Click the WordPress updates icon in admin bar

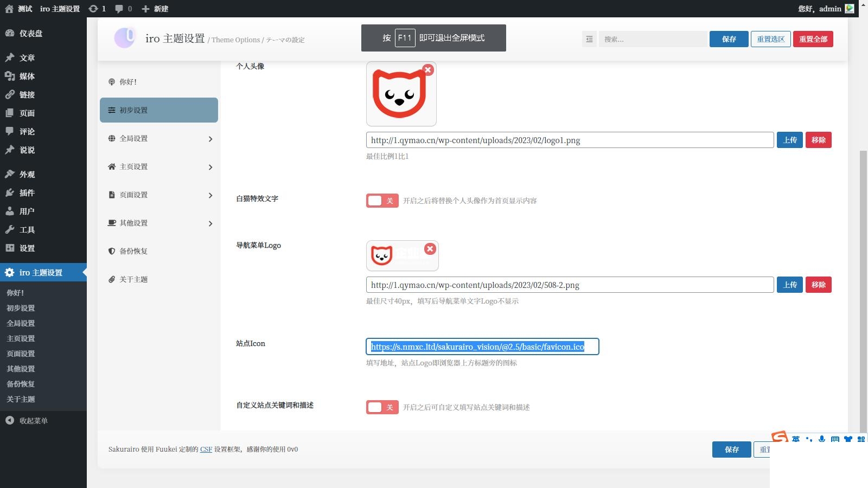click(93, 9)
